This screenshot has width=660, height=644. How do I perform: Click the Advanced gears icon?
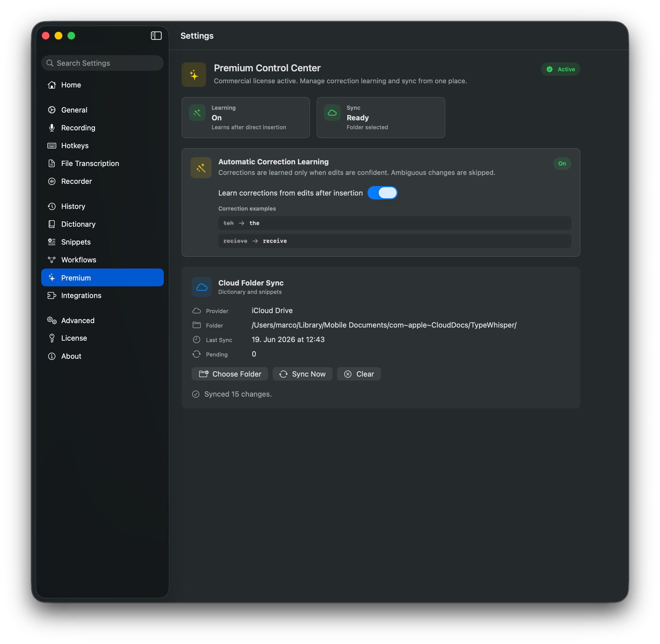tap(52, 320)
